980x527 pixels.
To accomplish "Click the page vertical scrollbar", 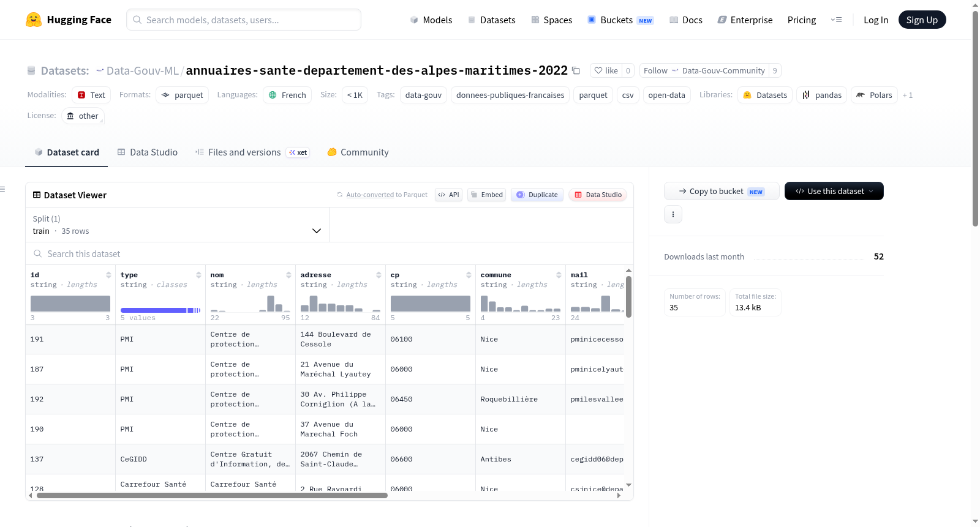I will (975, 119).
